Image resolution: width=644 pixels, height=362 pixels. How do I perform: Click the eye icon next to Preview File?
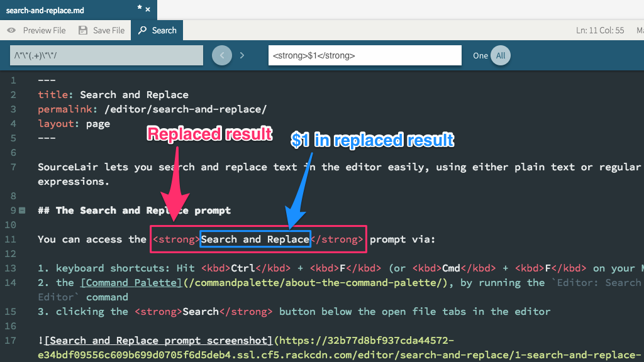pos(11,30)
